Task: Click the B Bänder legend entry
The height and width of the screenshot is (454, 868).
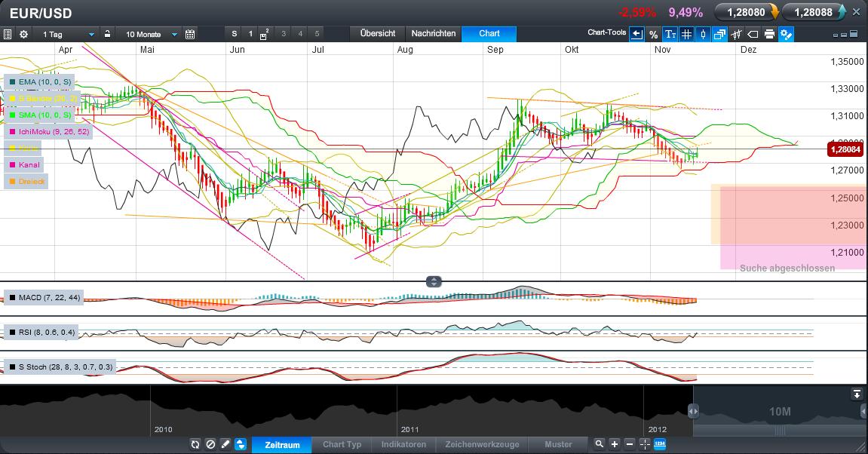Action: click(x=42, y=99)
